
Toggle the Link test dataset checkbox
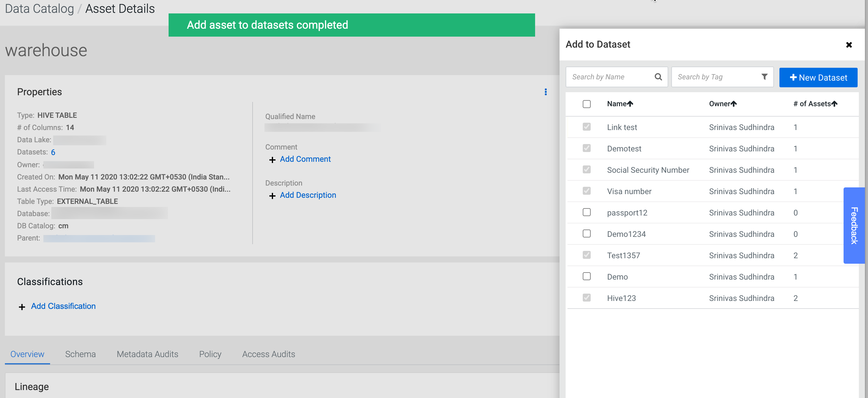(x=587, y=127)
